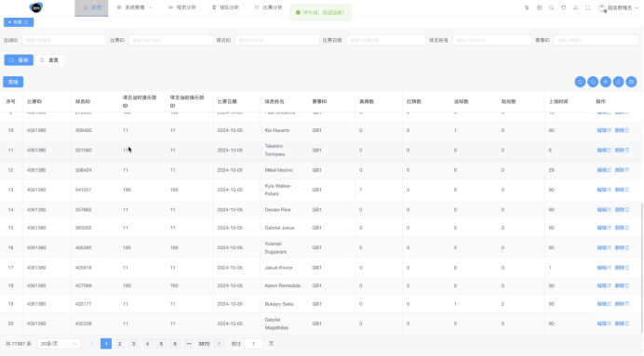Open the theme shirt icon in header

click(564, 7)
